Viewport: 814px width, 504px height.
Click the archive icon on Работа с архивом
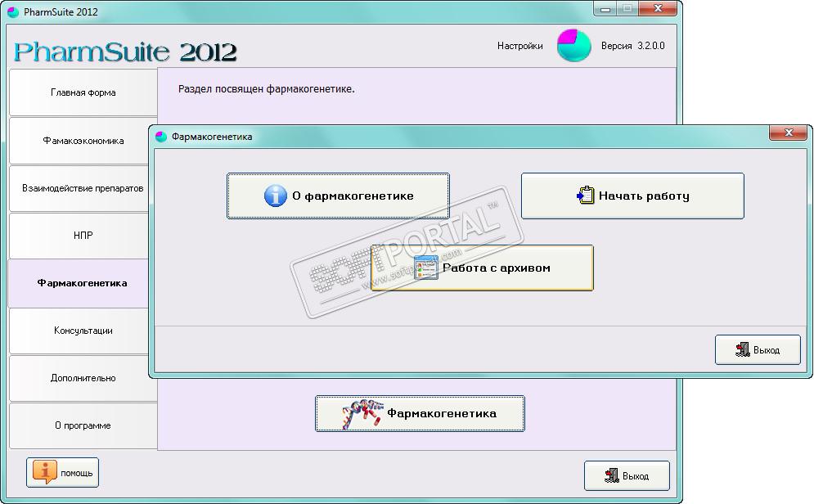point(425,268)
